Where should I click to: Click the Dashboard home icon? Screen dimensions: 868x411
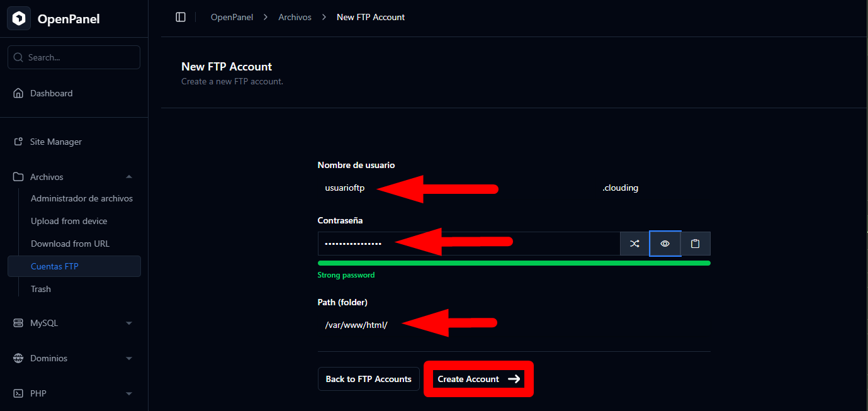[18, 93]
